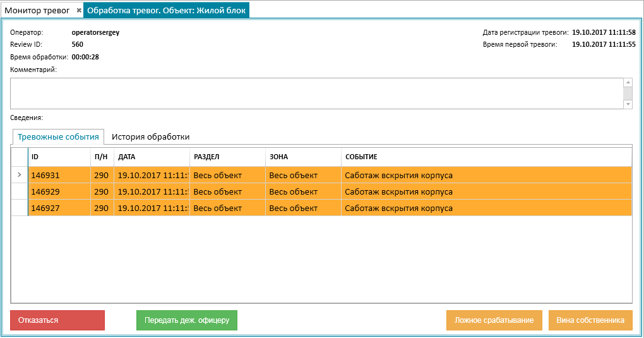Viewport: 644px width, 338px height.
Task: Click the Комментарий label
Action: 33,70
